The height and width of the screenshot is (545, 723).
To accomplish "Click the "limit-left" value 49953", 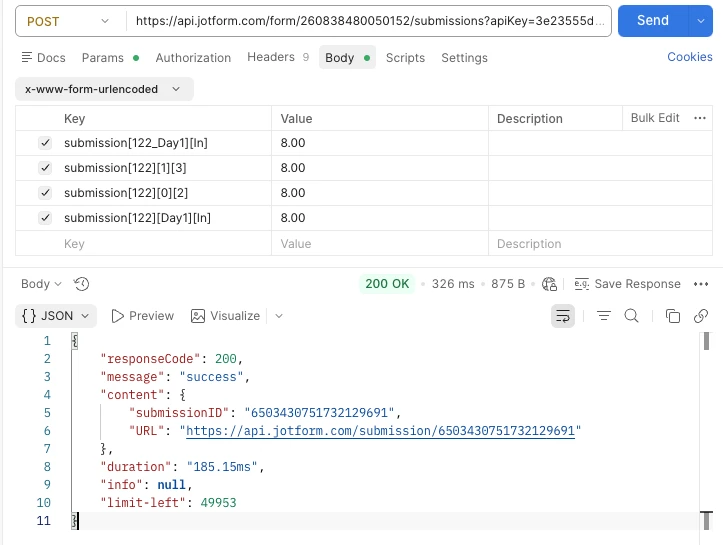I will 218,503.
